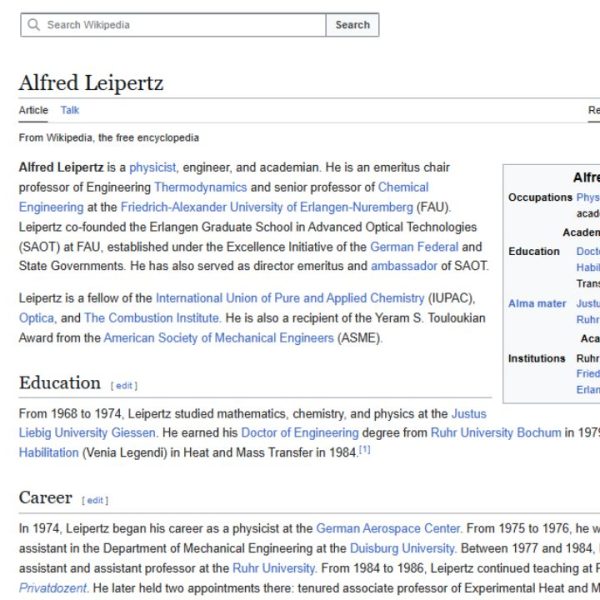Follow the Optica link
The image size is (600, 600).
coord(36,318)
